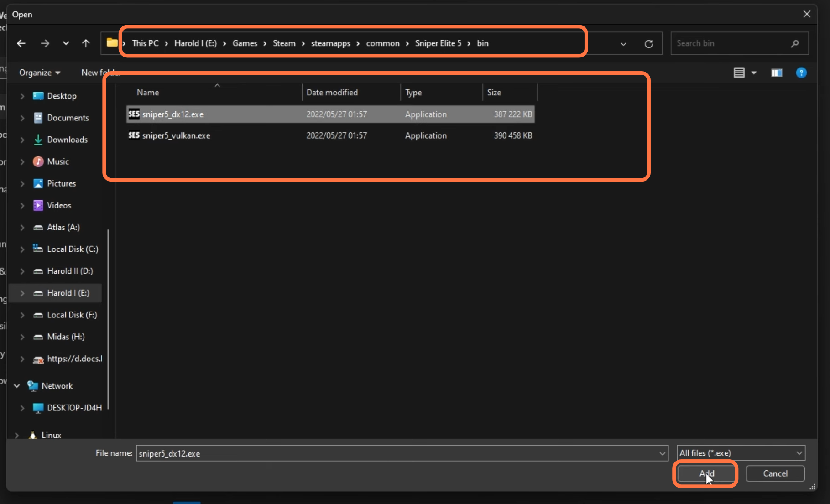Select sniper5_vulkan.exe file
Image resolution: width=830 pixels, height=504 pixels.
pyautogui.click(x=330, y=135)
